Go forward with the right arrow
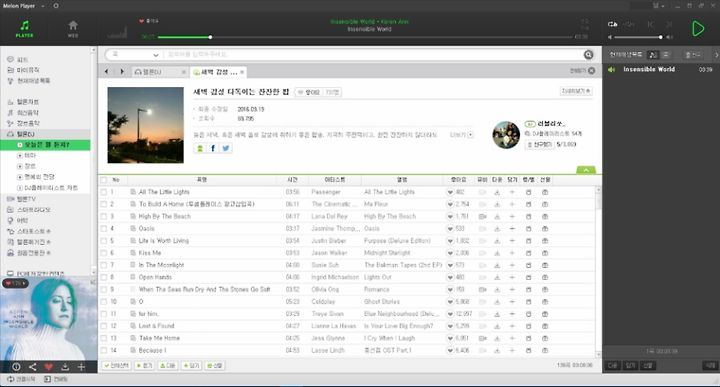Image resolution: width=720 pixels, height=387 pixels. point(122,72)
